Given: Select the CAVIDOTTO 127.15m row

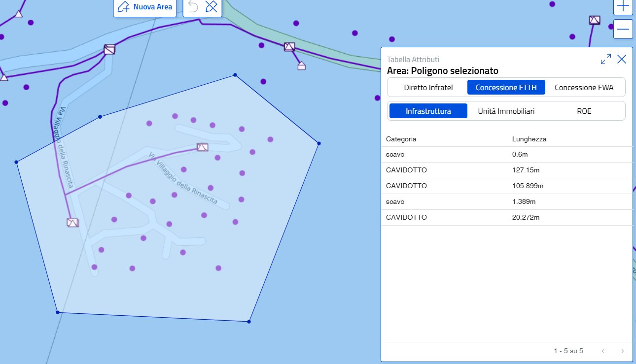Looking at the screenshot, I should click(506, 170).
